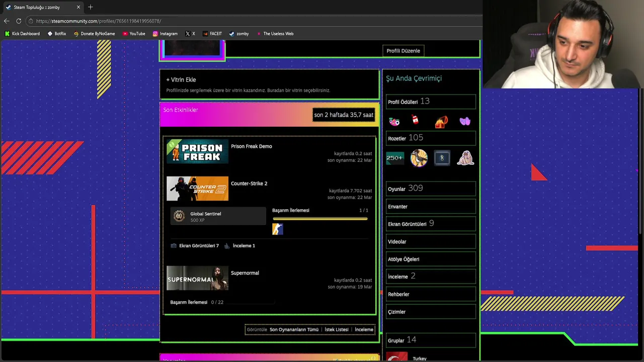Open the Rehberler link

pos(431,294)
